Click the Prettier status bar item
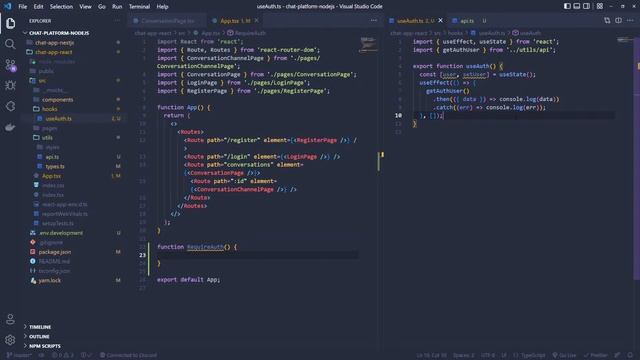This screenshot has width=640, height=360. coord(596,355)
